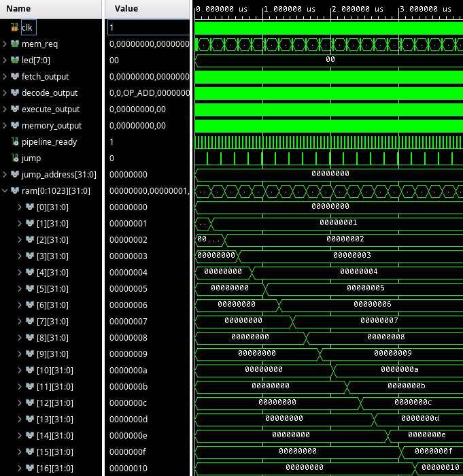Click the clk value field showing 1

pyautogui.click(x=148, y=27)
